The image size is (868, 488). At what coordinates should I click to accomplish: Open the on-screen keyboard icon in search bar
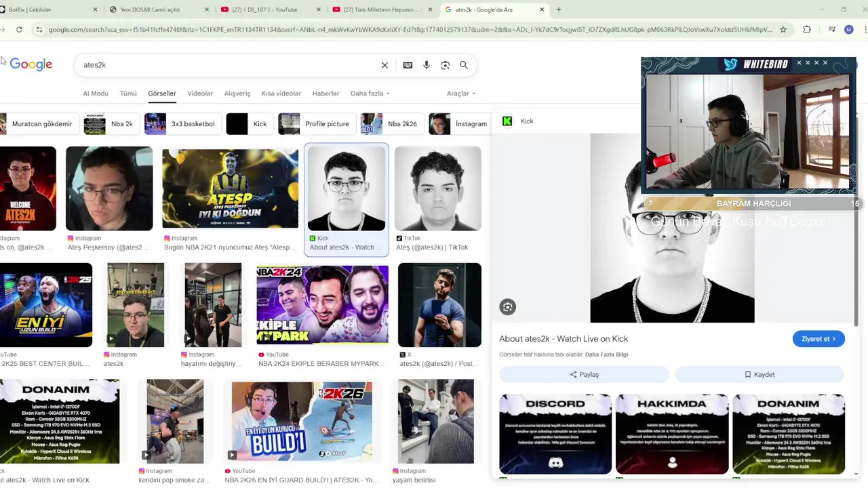coord(408,65)
